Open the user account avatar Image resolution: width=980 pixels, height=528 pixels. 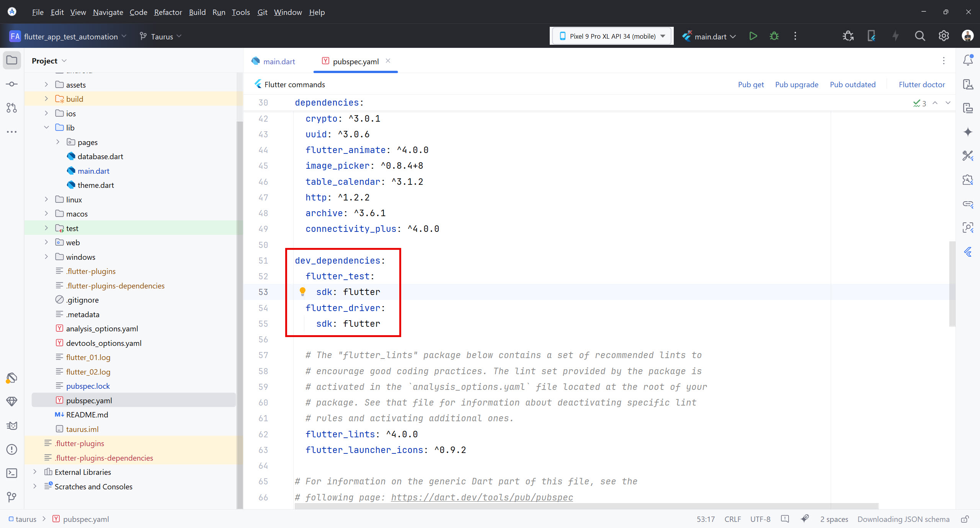[967, 36]
